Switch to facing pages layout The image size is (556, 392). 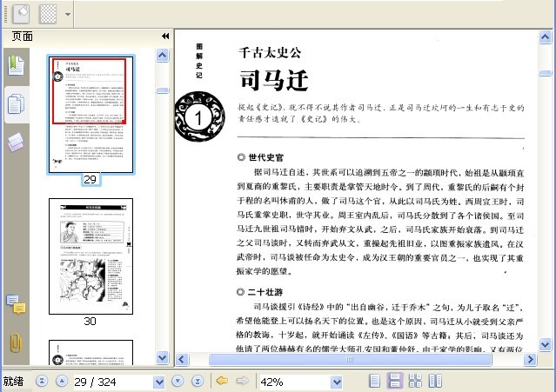pyautogui.click(x=435, y=381)
